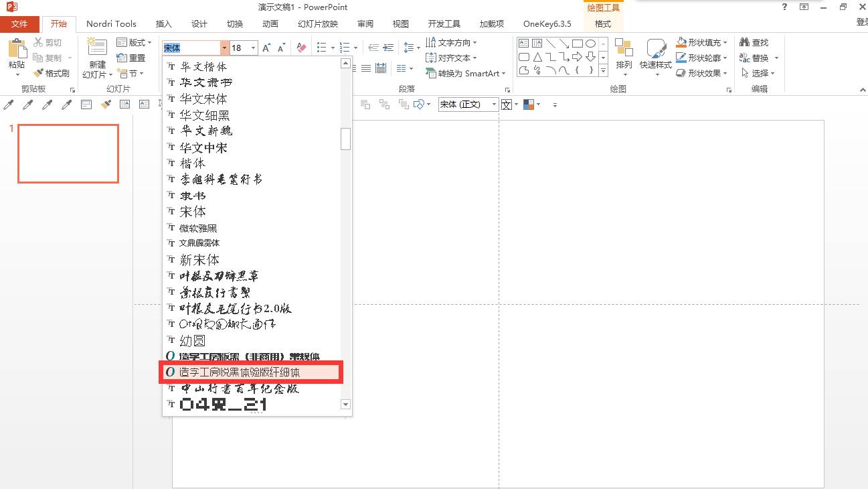868x489 pixels.
Task: Decrease the list indent level
Action: (x=373, y=48)
